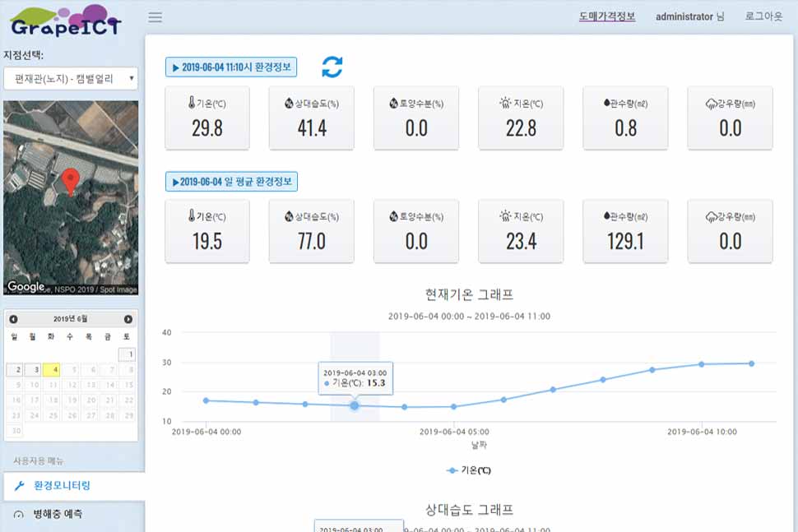Click drop icon in current 관수량 card
The width and height of the screenshot is (798, 532).
(606, 103)
